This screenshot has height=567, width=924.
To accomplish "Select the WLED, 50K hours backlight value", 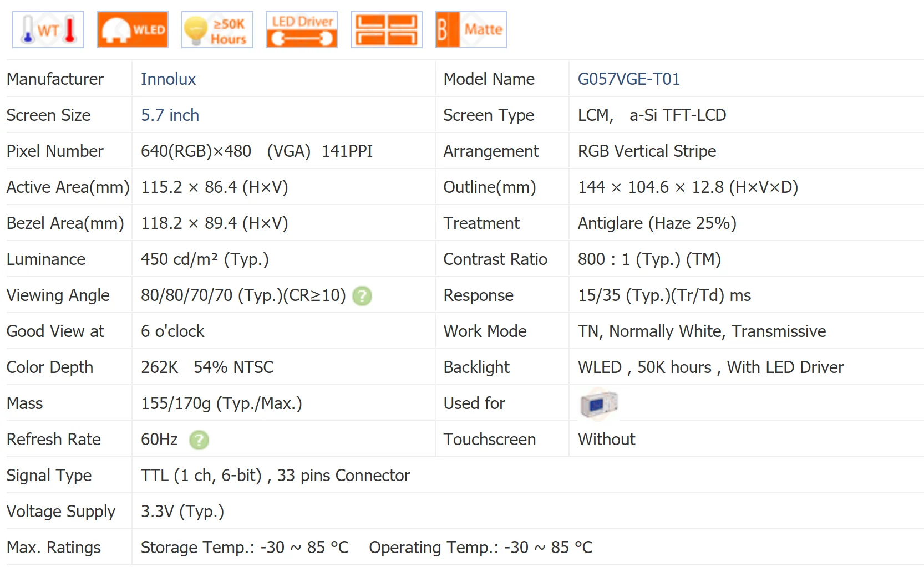I will [x=711, y=367].
